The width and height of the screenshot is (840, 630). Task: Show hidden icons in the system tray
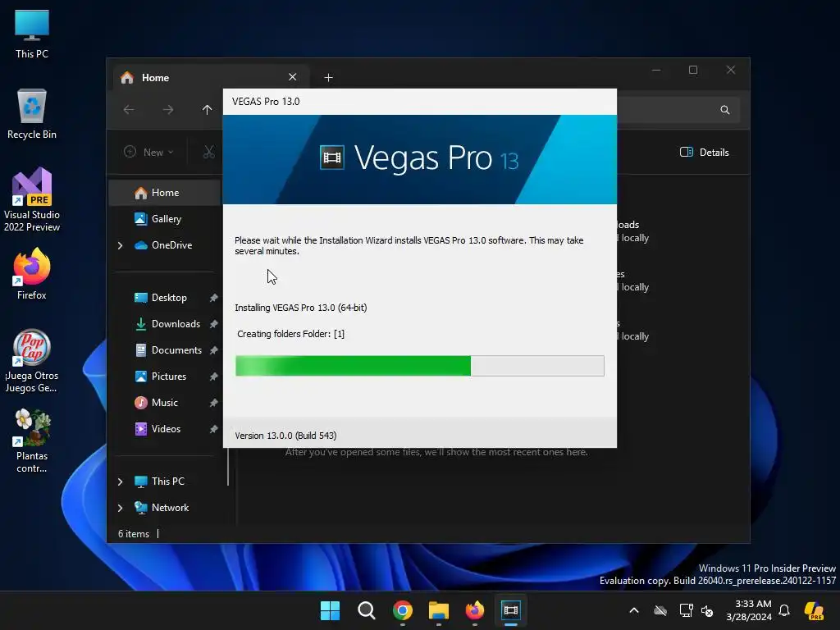point(634,610)
